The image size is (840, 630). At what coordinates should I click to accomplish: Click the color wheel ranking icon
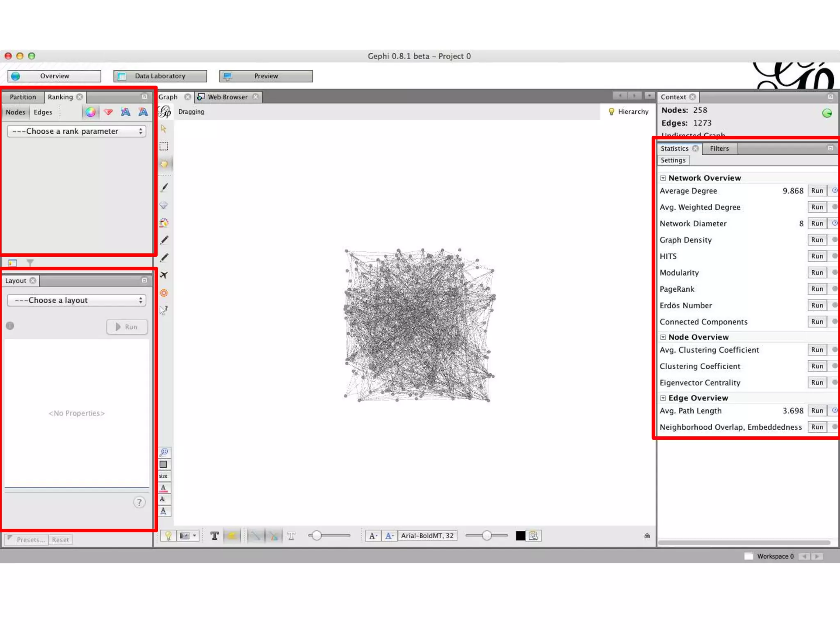pyautogui.click(x=91, y=112)
